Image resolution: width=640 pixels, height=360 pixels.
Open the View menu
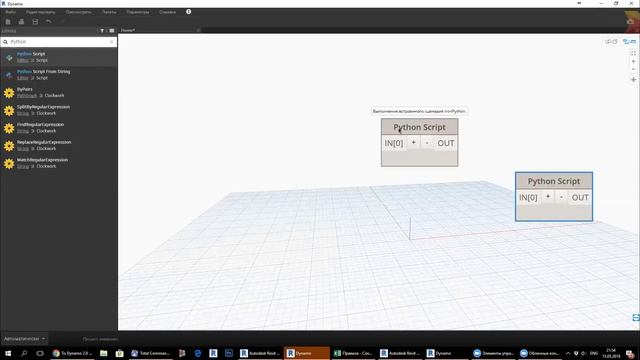78,12
